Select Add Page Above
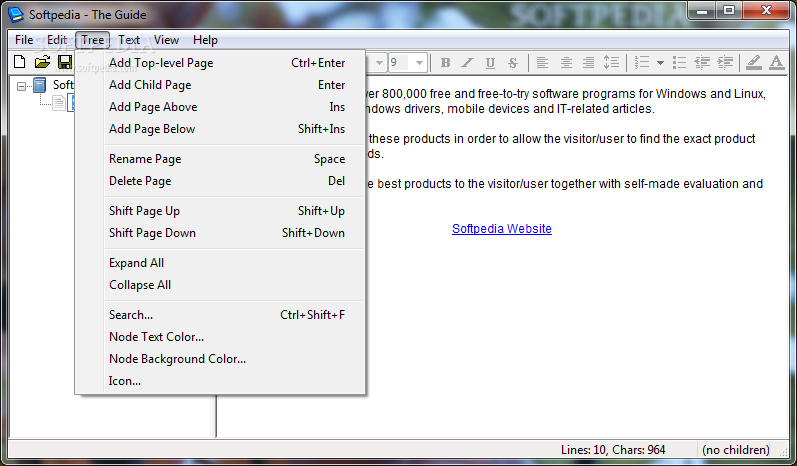 click(220, 107)
